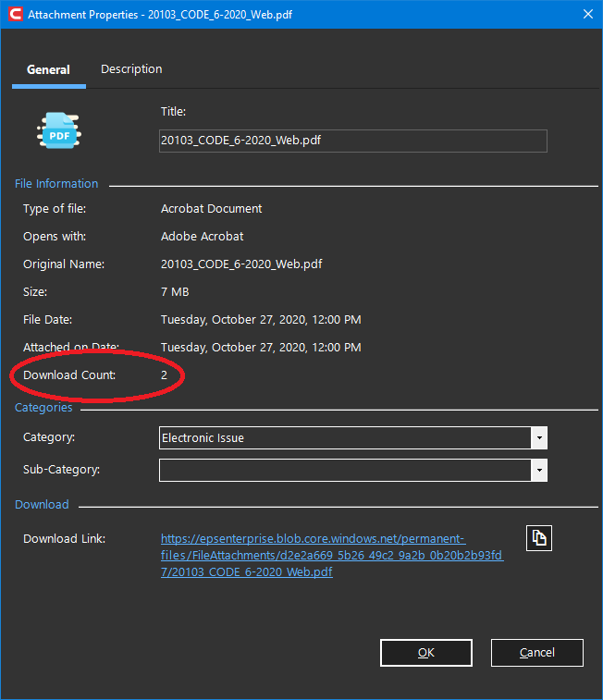Close the Attachment Properties dialog
Viewport: 603px width, 700px height.
click(x=588, y=14)
